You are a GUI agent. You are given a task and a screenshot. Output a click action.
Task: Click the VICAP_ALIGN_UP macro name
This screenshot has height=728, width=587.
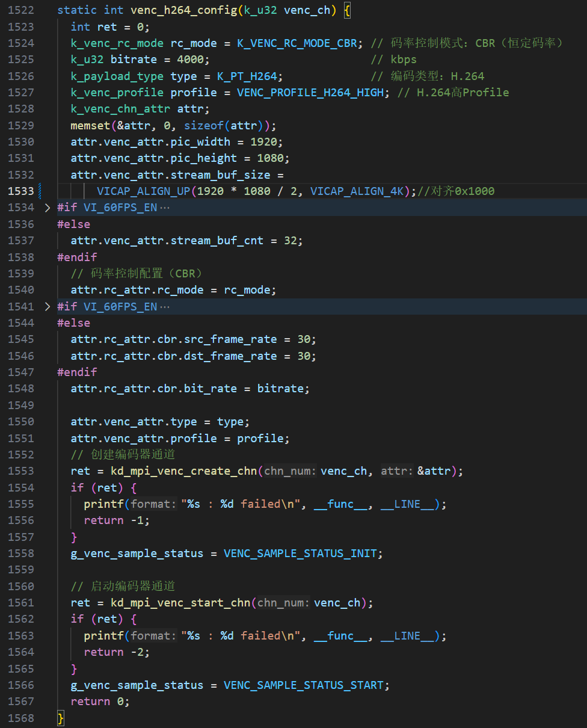tap(144, 191)
